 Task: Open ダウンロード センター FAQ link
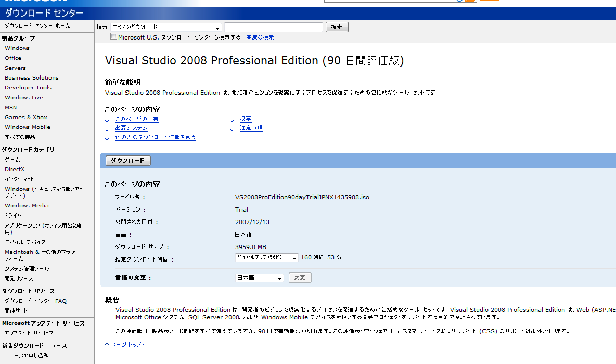point(35,301)
